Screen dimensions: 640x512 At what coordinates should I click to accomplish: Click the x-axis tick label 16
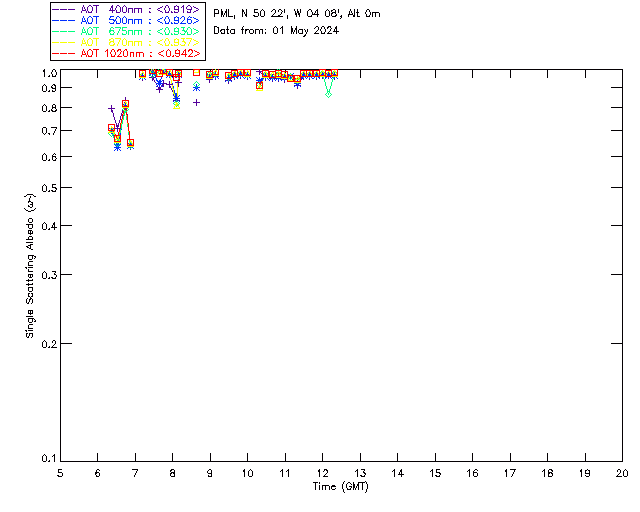point(472,473)
